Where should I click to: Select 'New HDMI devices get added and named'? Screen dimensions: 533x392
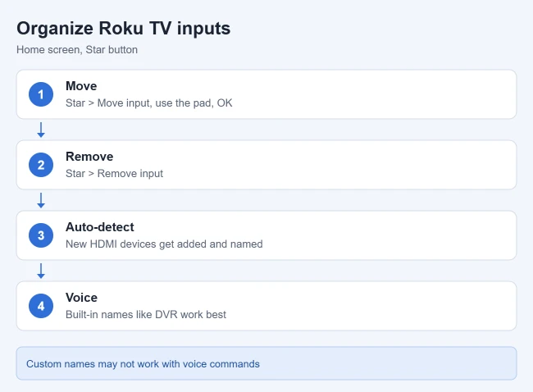coord(164,244)
